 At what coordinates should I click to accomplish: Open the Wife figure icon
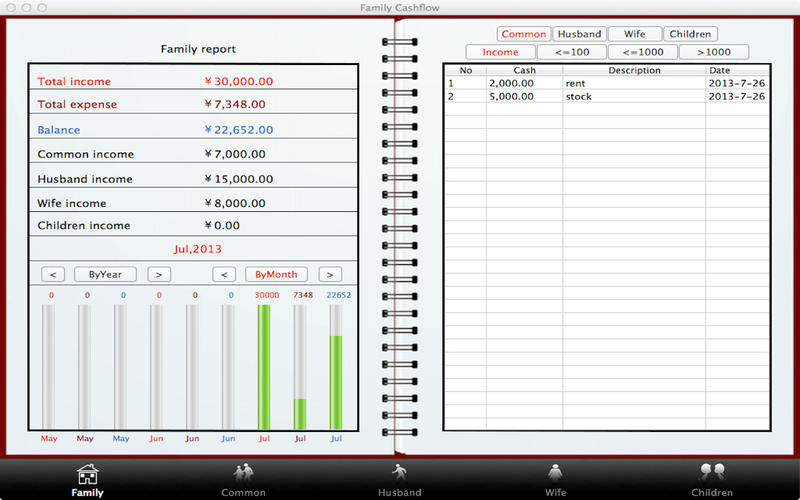[x=555, y=473]
